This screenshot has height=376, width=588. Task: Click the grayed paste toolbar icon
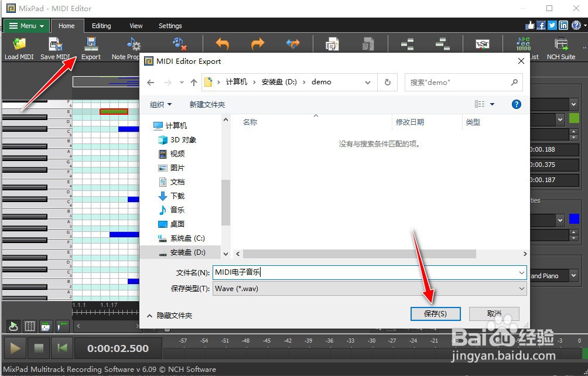368,44
